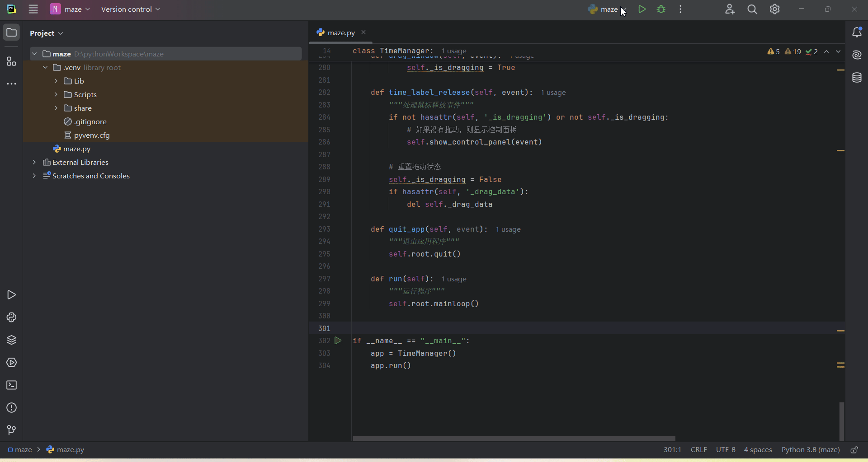
Task: Open the Problems tool window
Action: (x=11, y=408)
